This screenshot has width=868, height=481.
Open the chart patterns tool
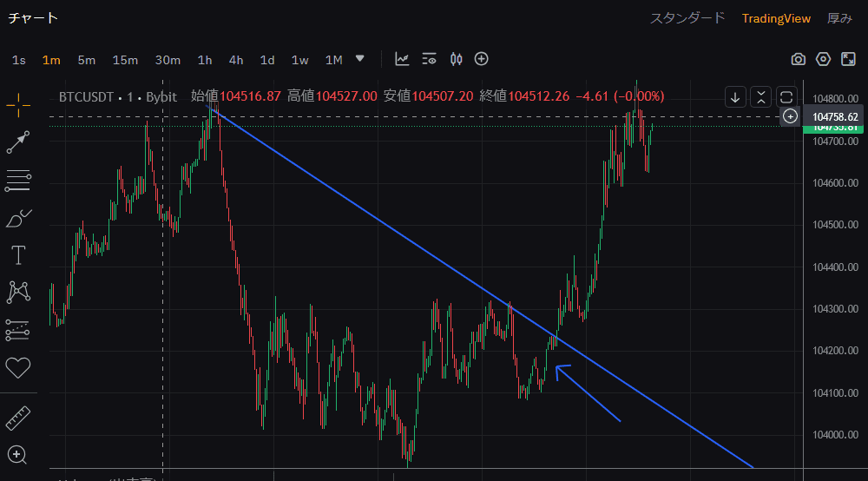(x=18, y=292)
